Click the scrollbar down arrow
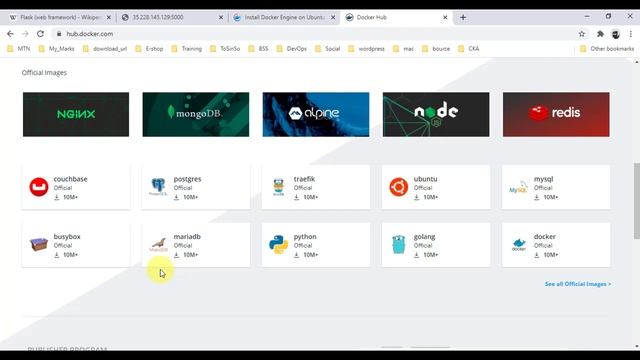The height and width of the screenshot is (360, 640). click(x=637, y=347)
